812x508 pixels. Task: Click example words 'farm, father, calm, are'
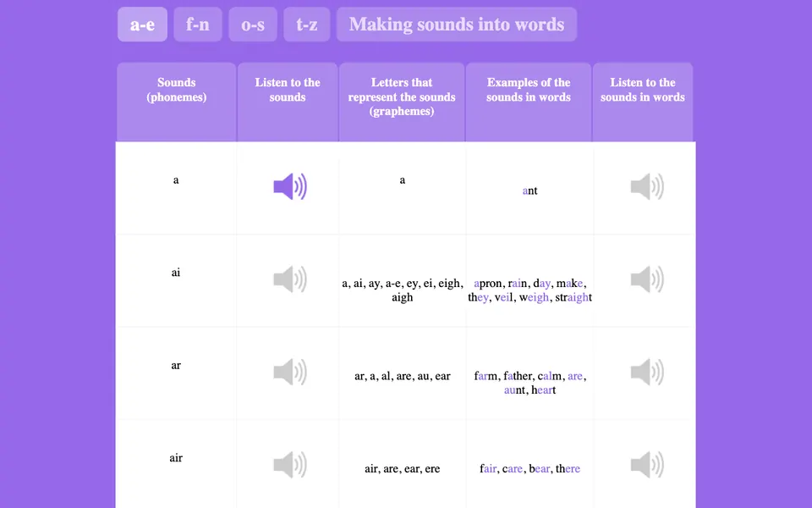529,383
